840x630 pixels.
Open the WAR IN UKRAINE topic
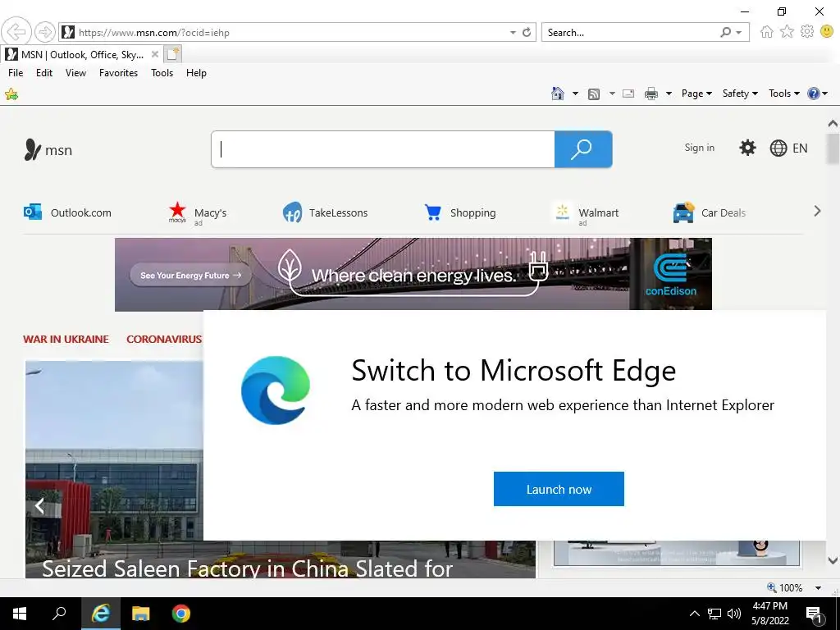tap(66, 339)
